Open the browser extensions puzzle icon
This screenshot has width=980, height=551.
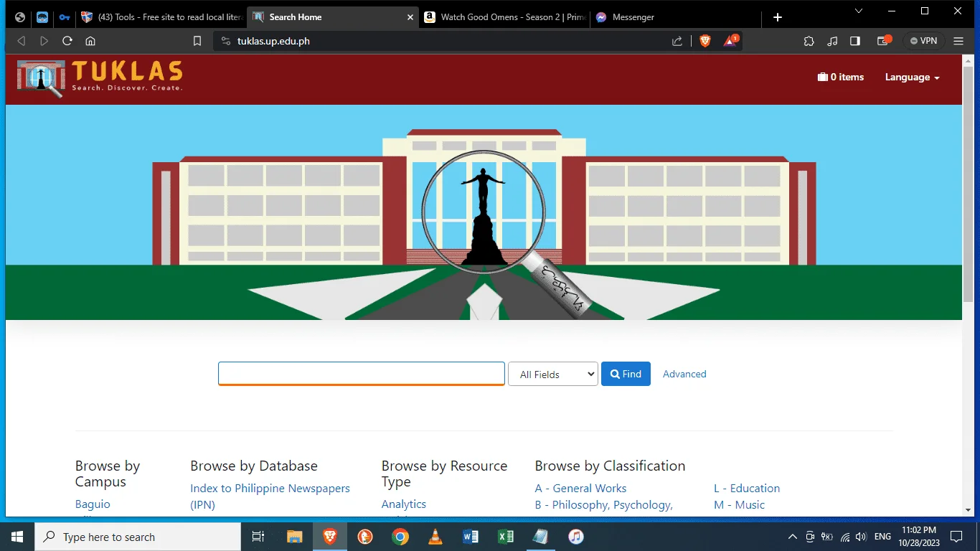pos(809,41)
